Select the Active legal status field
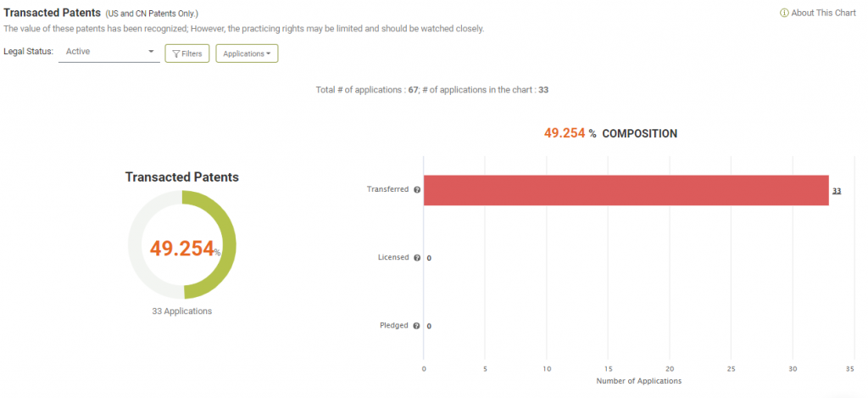Image resolution: width=868 pixels, height=398 pixels. click(x=109, y=52)
